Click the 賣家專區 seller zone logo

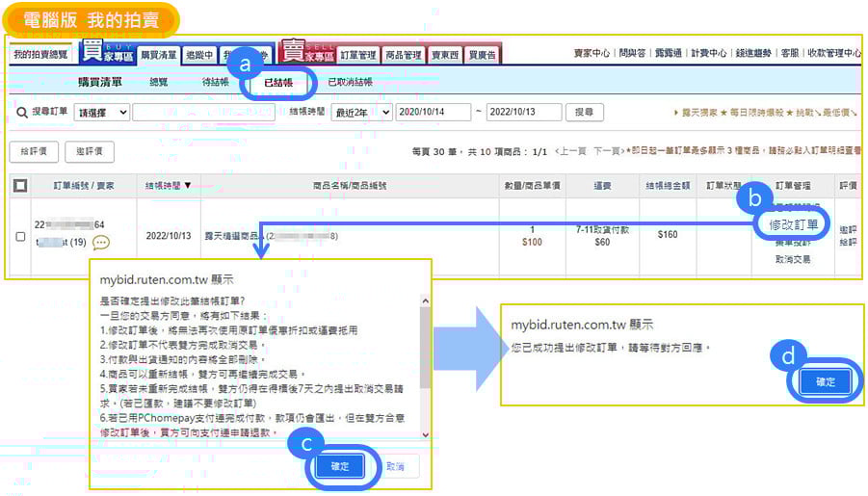pos(307,53)
